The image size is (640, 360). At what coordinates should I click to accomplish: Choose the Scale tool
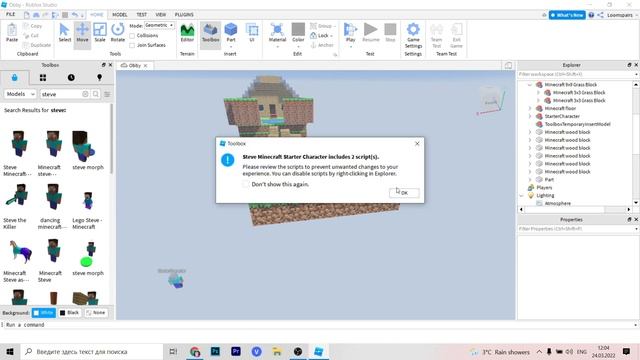pos(100,33)
